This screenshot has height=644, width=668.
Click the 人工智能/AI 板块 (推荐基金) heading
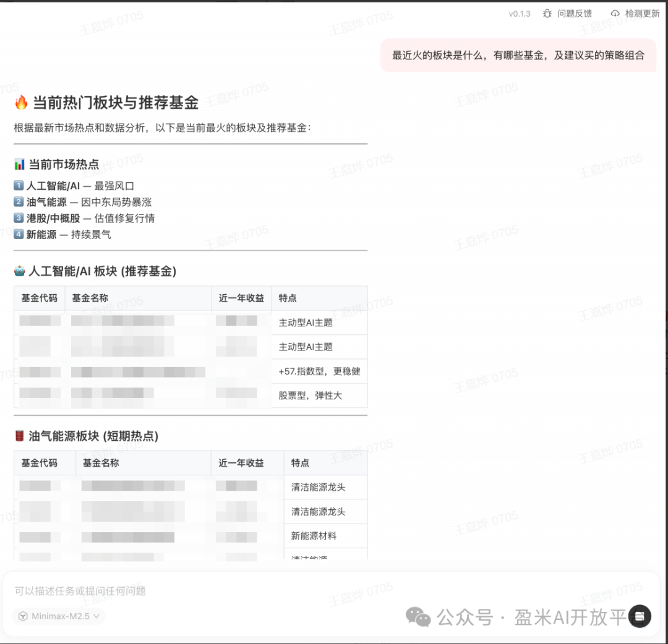102,271
